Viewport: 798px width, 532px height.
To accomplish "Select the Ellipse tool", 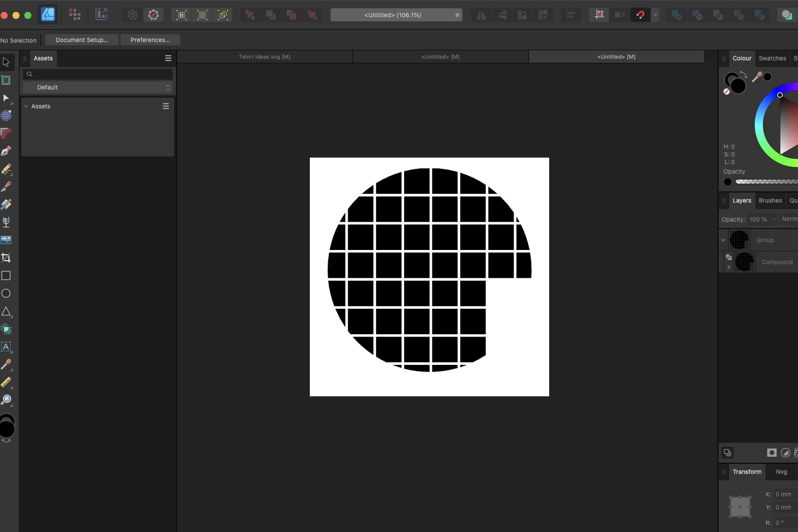I will coord(7,293).
